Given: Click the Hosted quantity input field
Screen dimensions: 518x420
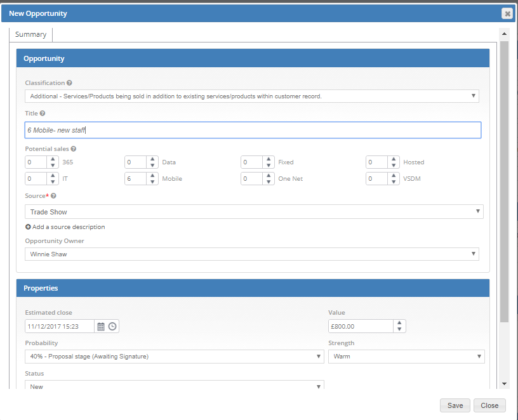Looking at the screenshot, I should [377, 162].
